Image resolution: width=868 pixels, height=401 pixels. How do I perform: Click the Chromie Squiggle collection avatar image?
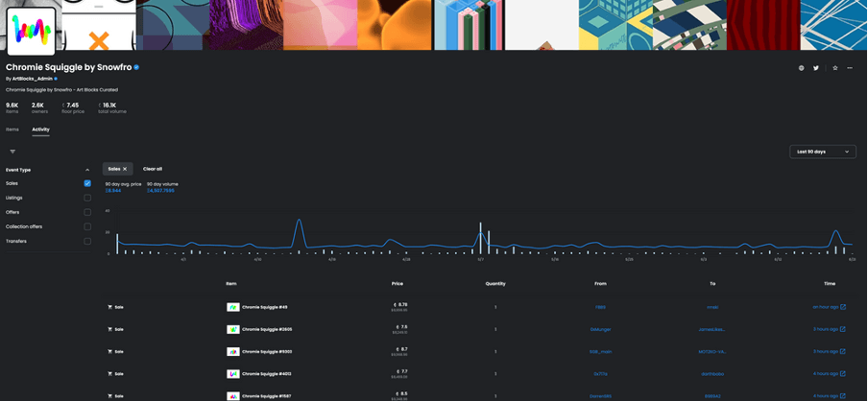(x=31, y=32)
